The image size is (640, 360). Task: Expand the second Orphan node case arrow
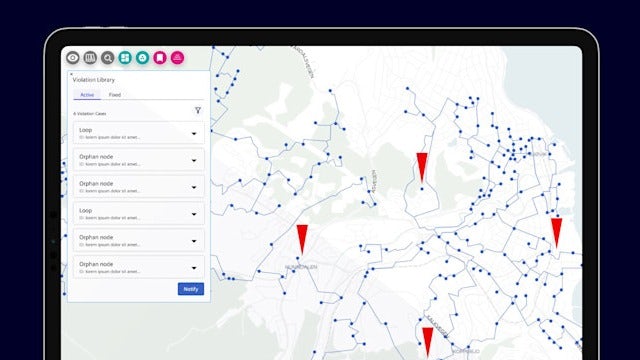tap(194, 187)
